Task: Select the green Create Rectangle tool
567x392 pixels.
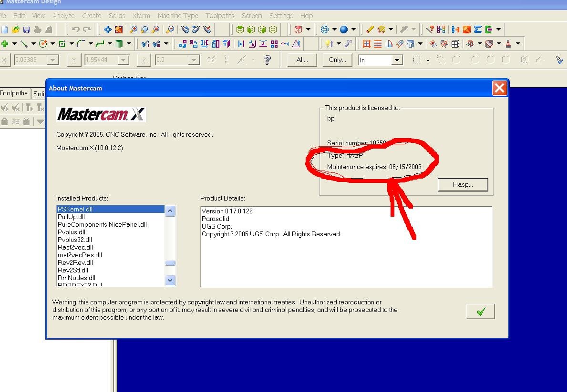Action: 62,44
